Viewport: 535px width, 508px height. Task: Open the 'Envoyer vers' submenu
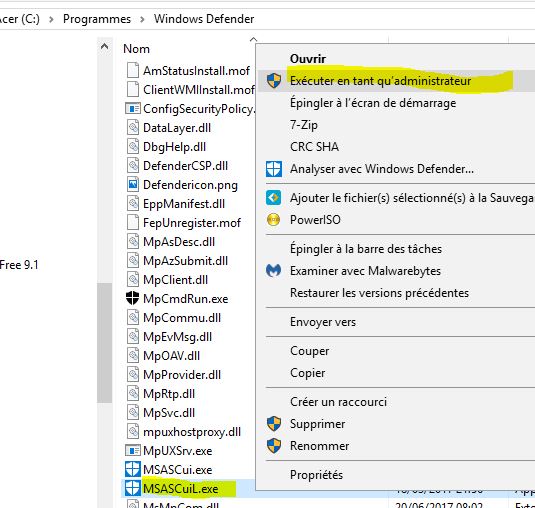(323, 322)
